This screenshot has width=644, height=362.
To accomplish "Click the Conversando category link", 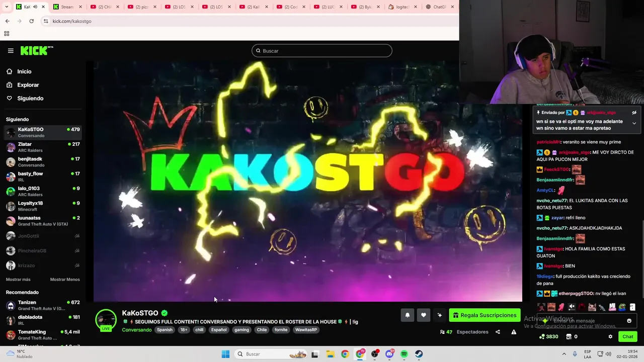I will (x=136, y=330).
